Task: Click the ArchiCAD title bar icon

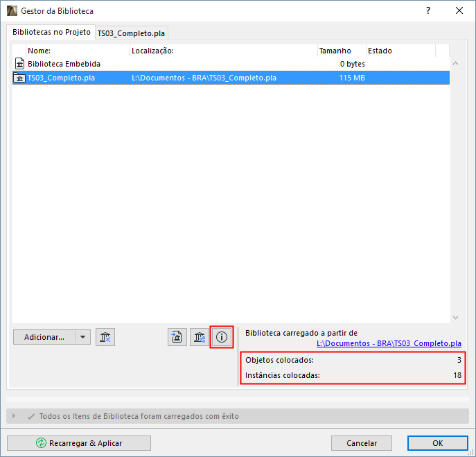Action: (x=12, y=11)
